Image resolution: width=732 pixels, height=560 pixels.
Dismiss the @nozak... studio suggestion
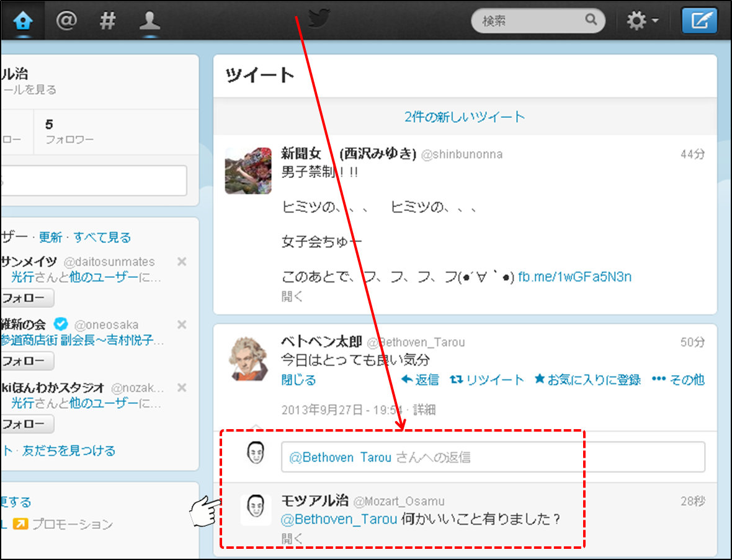pyautogui.click(x=182, y=388)
